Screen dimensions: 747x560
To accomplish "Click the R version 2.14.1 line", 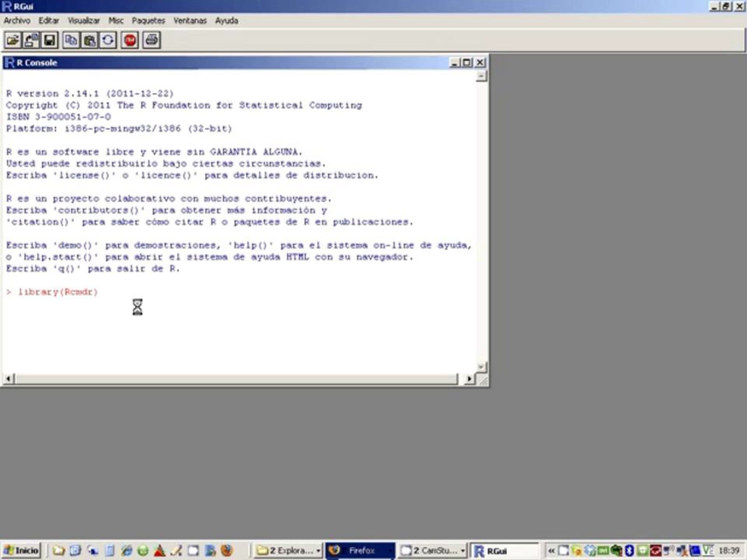I will [90, 94].
